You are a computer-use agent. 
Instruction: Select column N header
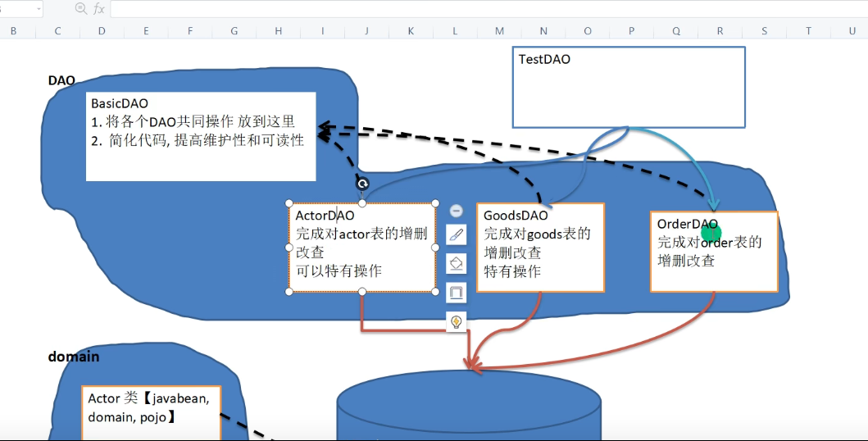pyautogui.click(x=543, y=31)
